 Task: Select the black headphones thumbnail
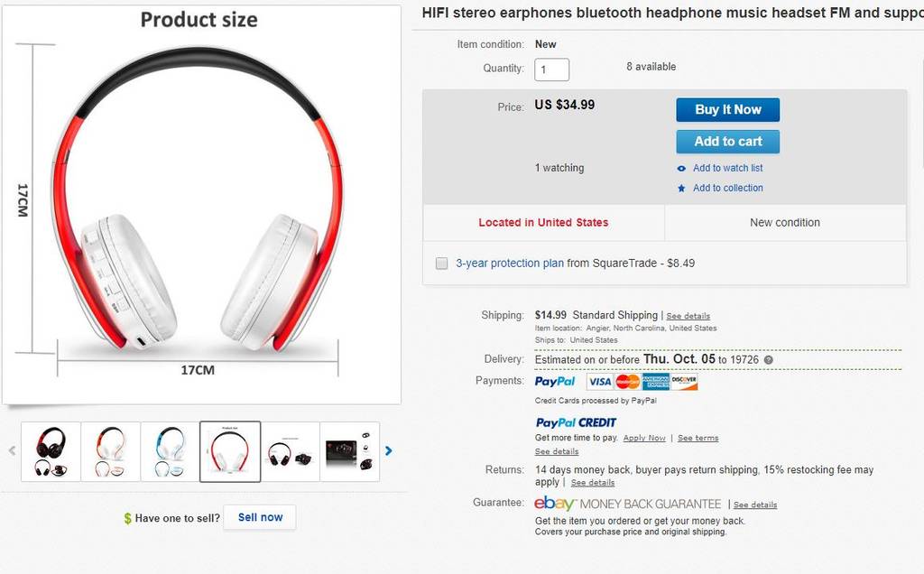pos(51,450)
